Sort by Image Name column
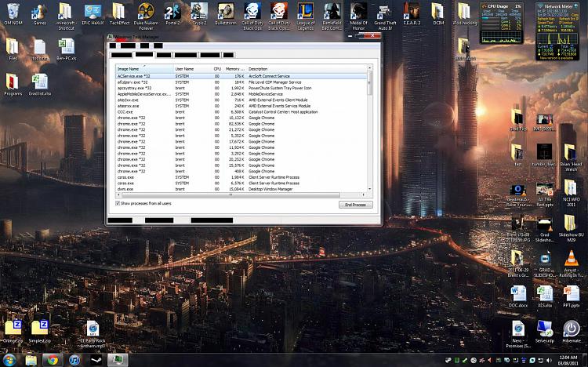Viewport: 588px width, 367px height. pos(144,69)
